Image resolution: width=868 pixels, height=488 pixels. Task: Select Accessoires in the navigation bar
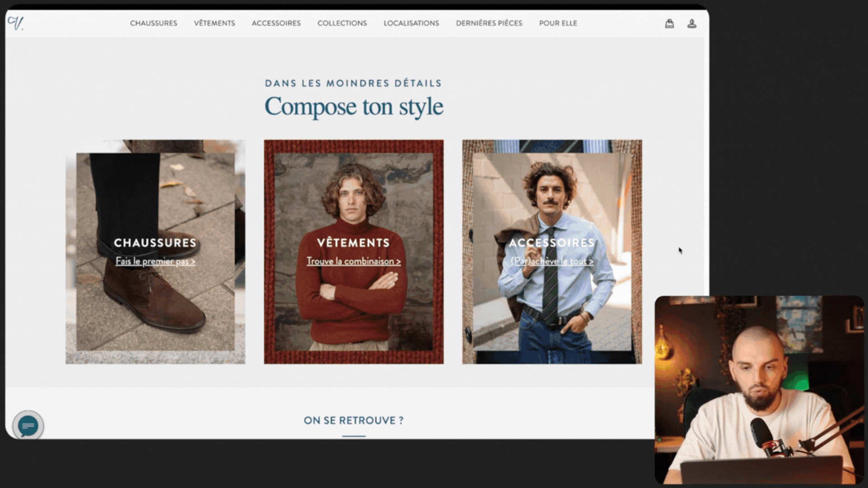pos(276,23)
